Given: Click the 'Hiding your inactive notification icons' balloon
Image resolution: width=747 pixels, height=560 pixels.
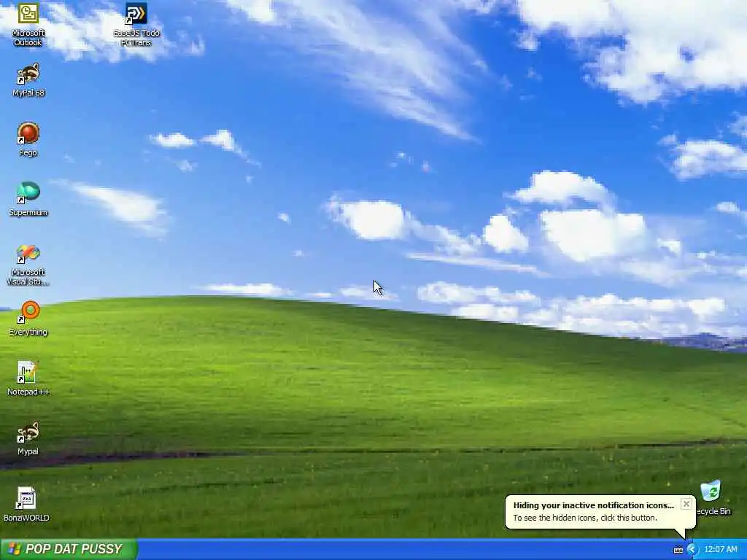Looking at the screenshot, I should pyautogui.click(x=600, y=512).
